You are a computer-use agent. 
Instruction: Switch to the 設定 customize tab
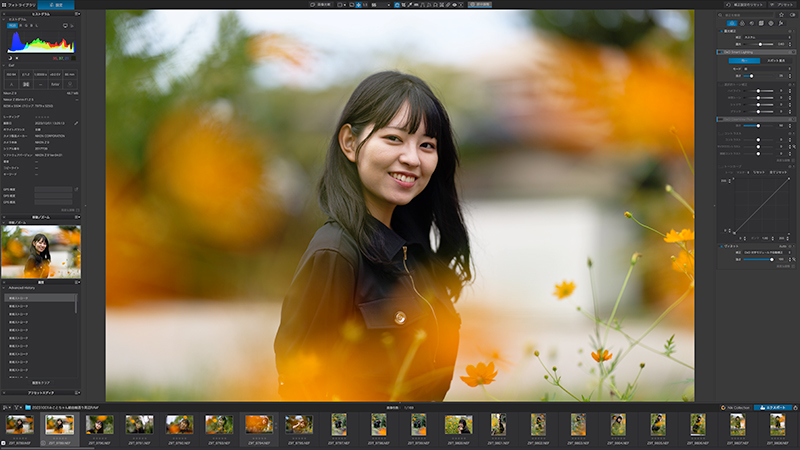[56, 5]
